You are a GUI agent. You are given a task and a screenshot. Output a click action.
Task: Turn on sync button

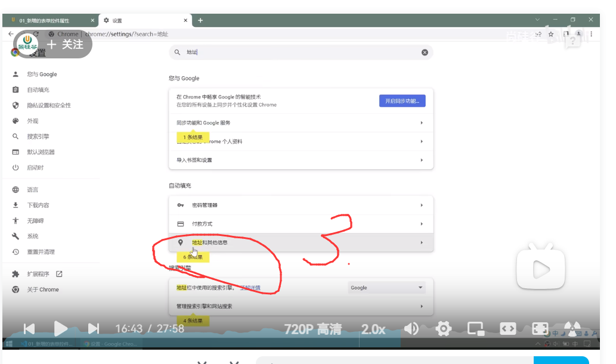tap(403, 101)
